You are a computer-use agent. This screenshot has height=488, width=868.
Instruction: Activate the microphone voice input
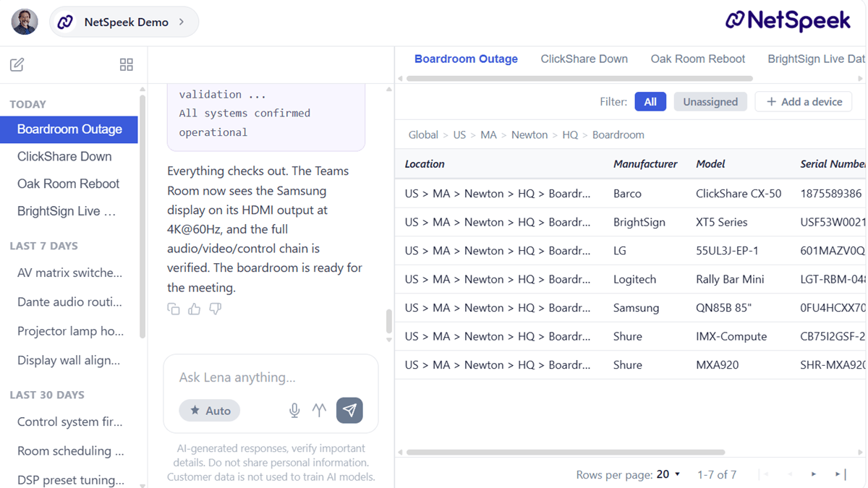[294, 410]
